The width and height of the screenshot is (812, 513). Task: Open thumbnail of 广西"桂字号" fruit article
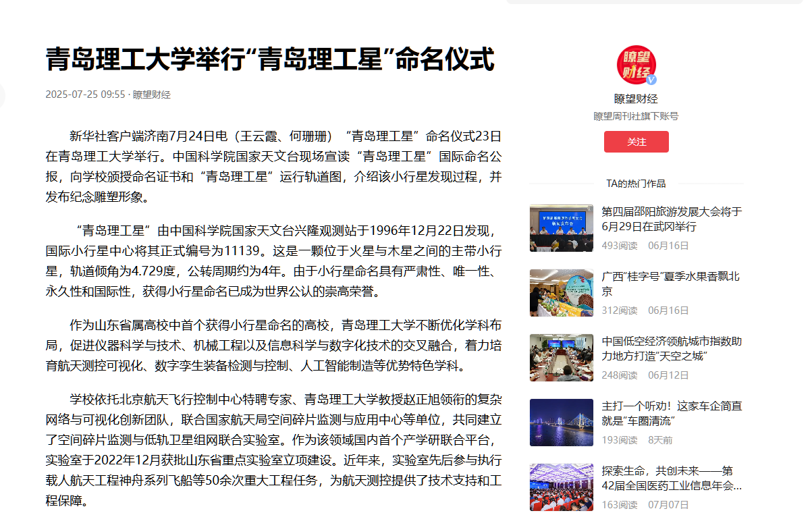(x=561, y=293)
